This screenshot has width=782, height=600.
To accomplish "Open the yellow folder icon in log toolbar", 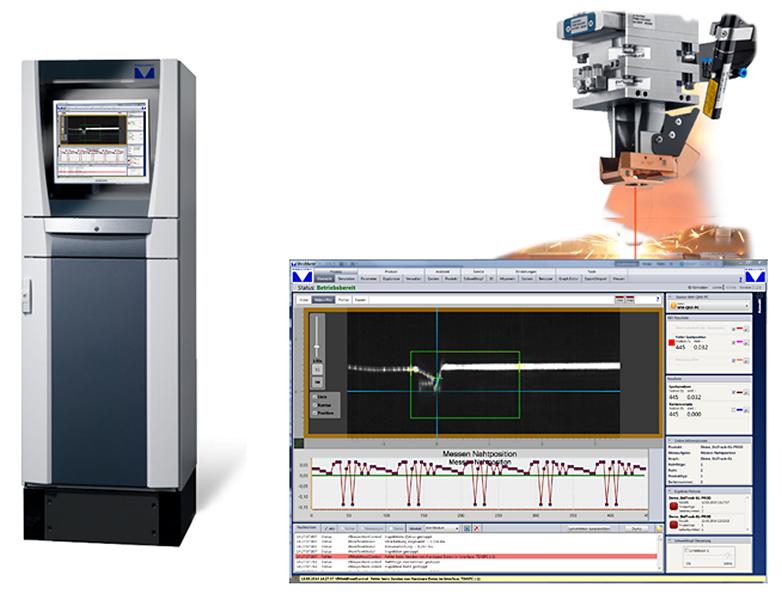I will pyautogui.click(x=659, y=528).
